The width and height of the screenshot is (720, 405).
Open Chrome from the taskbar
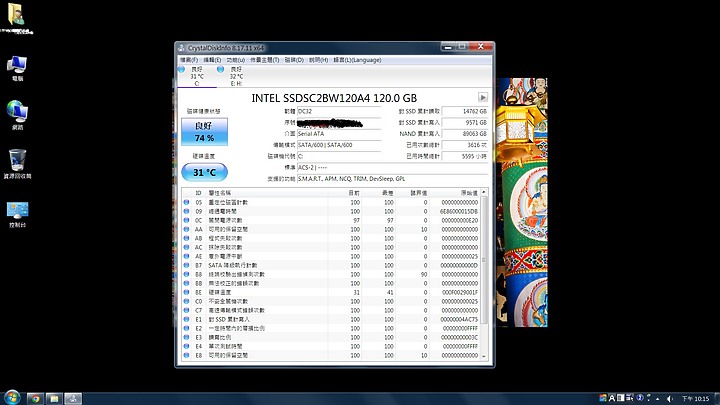[x=35, y=398]
